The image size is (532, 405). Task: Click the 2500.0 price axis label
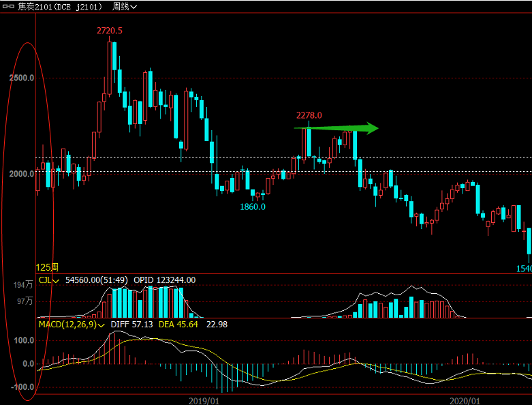[x=22, y=78]
